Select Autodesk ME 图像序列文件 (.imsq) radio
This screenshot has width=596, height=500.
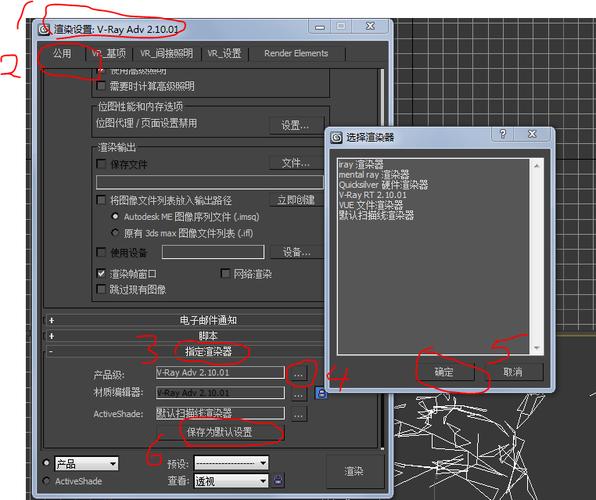(x=115, y=216)
